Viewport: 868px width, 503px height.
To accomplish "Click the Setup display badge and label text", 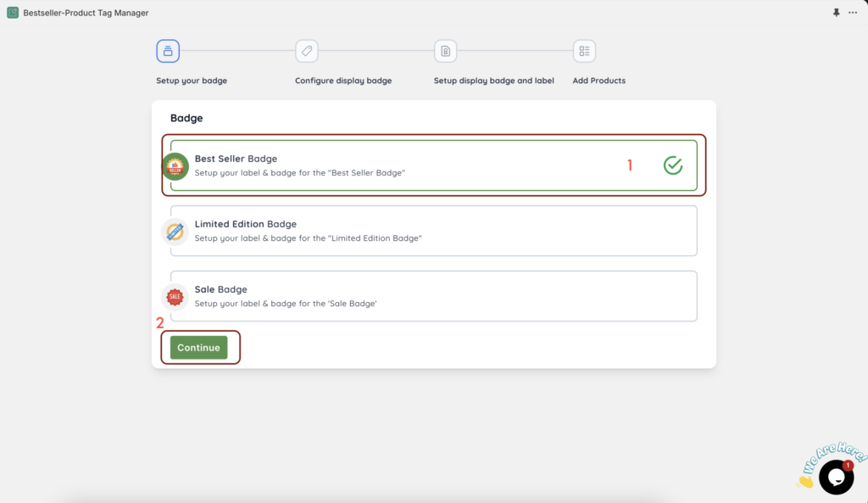I will 494,81.
